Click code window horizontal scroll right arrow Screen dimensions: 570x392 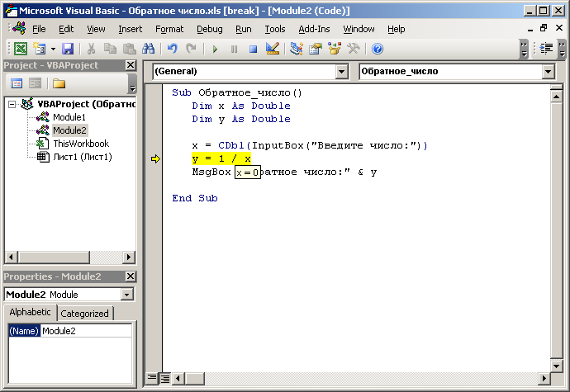(544, 378)
